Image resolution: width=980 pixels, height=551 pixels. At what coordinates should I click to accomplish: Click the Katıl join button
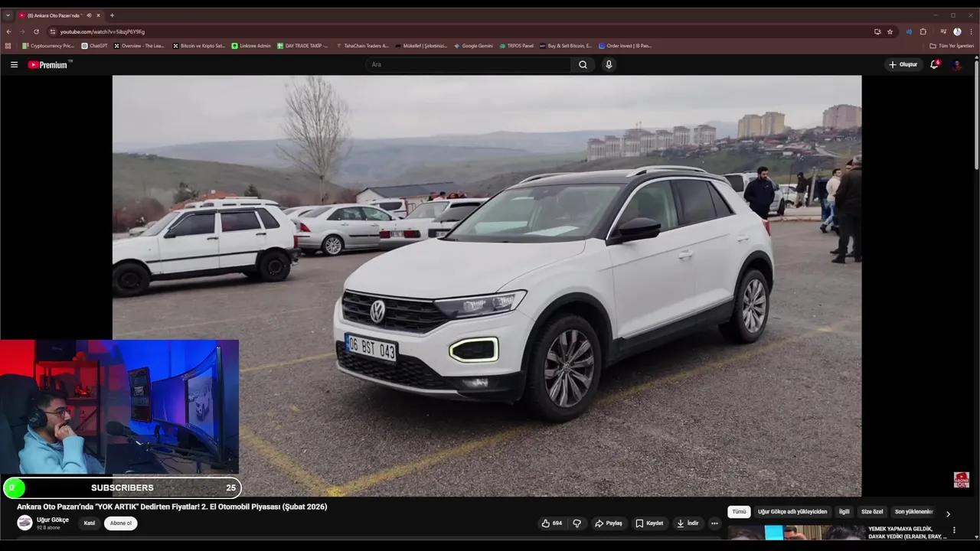(90, 523)
